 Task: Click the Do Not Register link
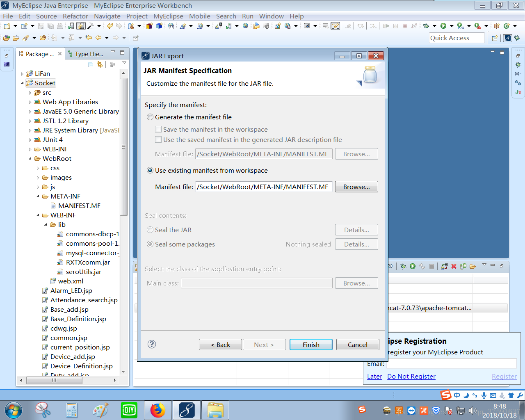411,376
